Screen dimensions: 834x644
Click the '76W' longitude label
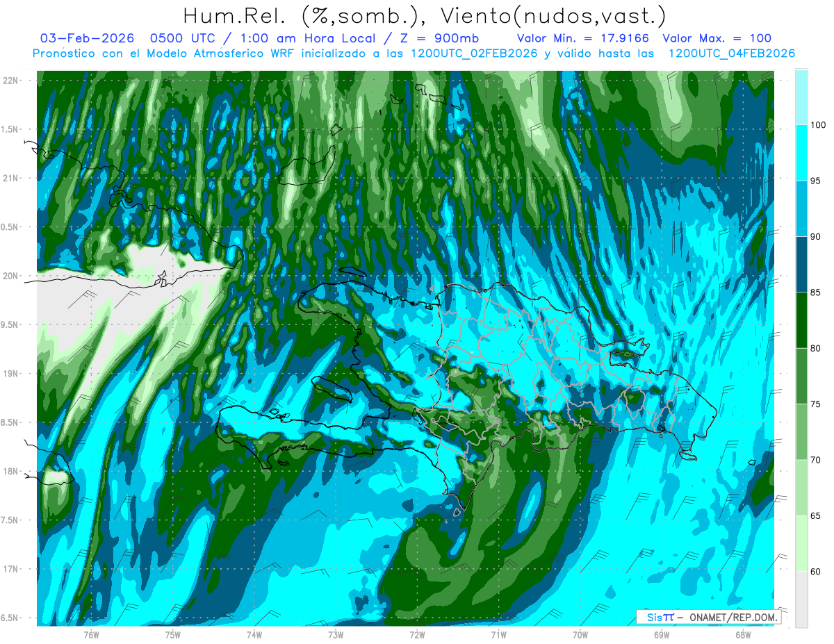91,635
